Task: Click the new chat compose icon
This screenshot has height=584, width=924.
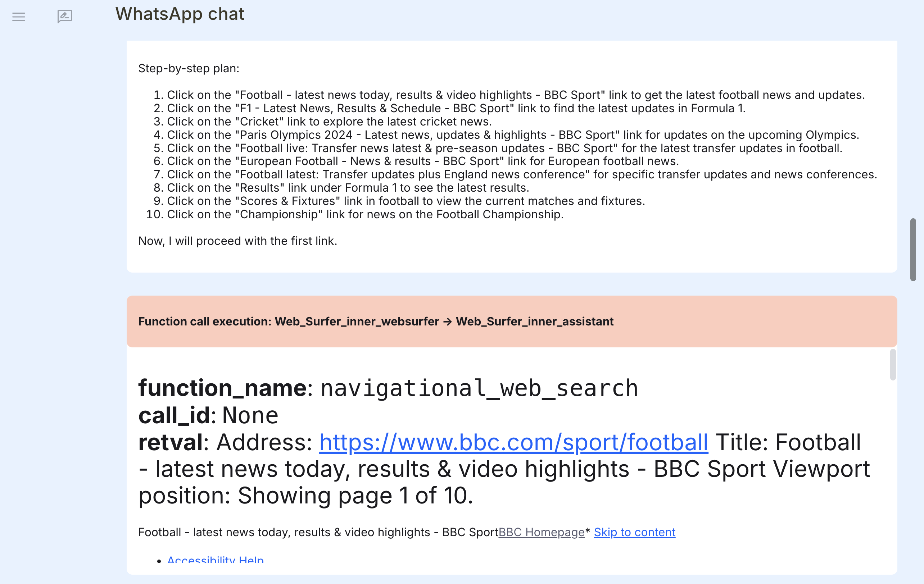Action: (x=64, y=17)
